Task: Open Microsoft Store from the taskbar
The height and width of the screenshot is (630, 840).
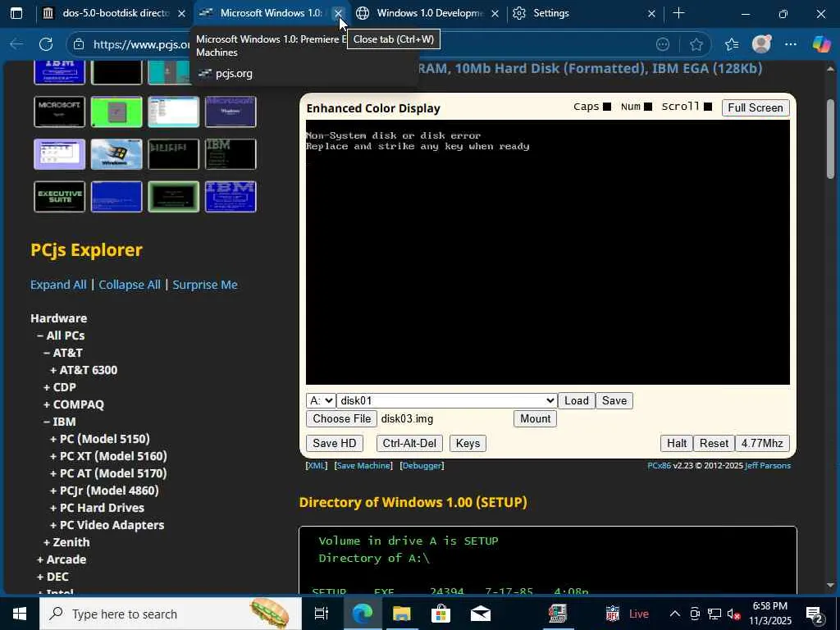Action: click(x=441, y=614)
